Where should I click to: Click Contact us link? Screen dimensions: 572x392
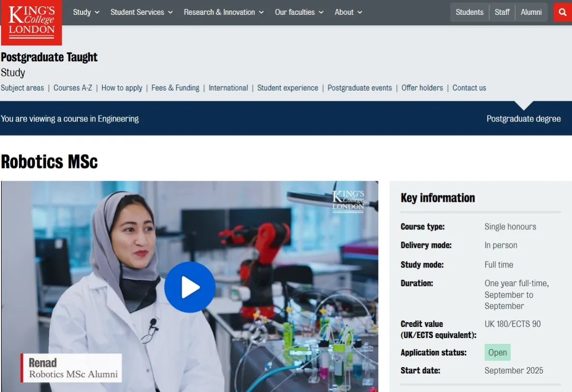pyautogui.click(x=469, y=88)
